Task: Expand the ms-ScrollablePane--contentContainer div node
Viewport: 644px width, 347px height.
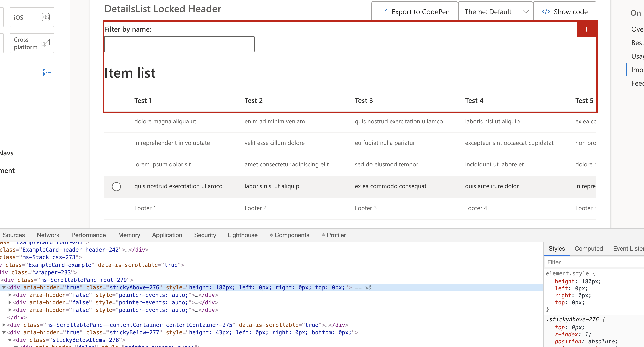Action: click(x=4, y=325)
